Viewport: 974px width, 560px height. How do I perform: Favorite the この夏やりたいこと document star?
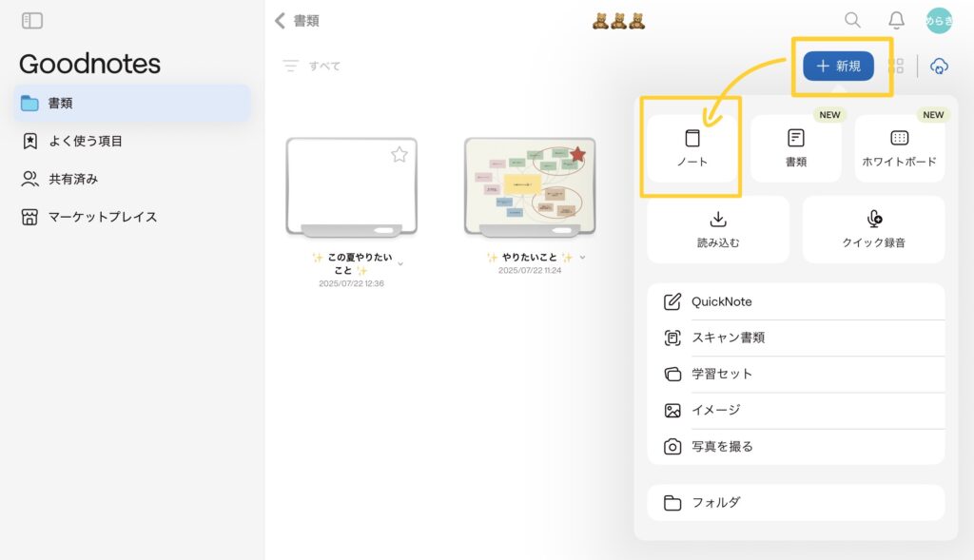coord(399,155)
